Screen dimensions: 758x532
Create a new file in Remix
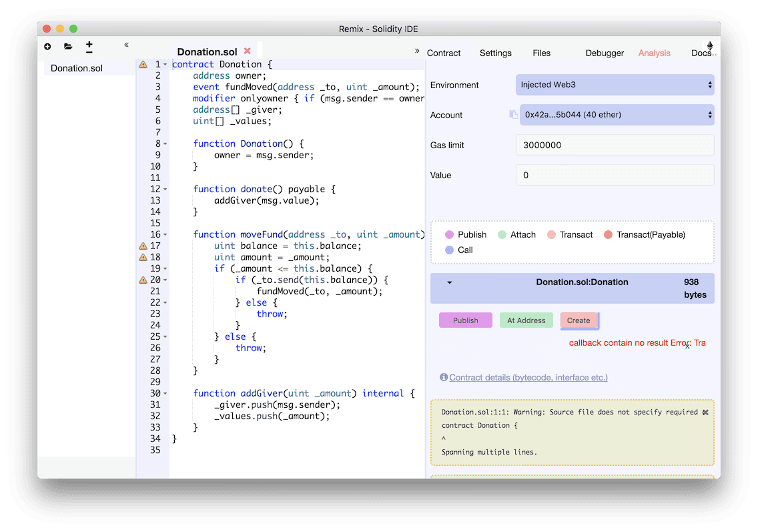tap(47, 47)
